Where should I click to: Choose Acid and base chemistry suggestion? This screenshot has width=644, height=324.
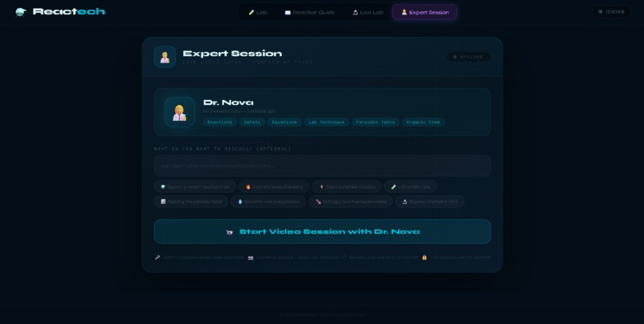274,186
